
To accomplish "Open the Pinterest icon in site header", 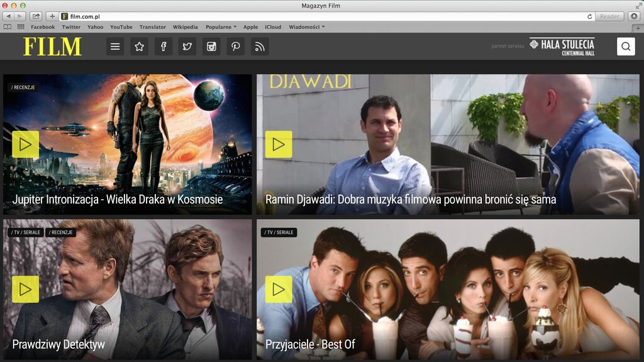I will coord(236,47).
